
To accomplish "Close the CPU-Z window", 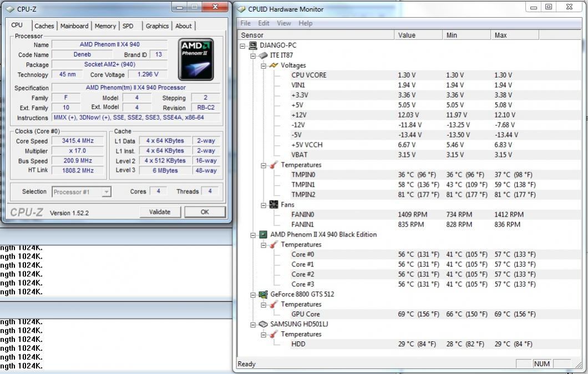I will click(x=215, y=7).
